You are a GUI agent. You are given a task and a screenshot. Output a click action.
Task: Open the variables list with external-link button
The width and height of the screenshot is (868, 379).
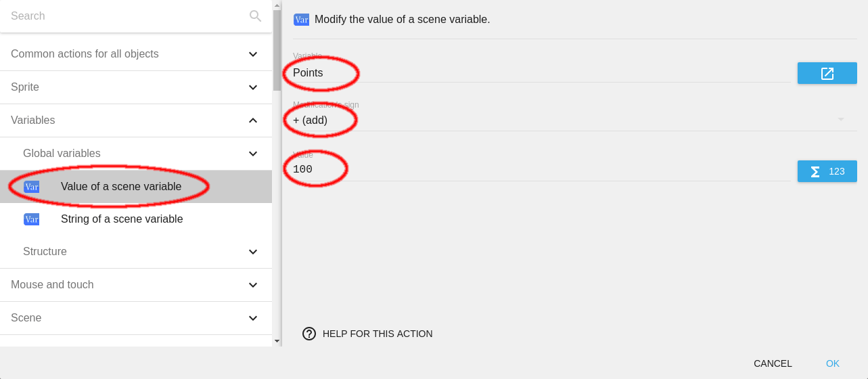(827, 73)
